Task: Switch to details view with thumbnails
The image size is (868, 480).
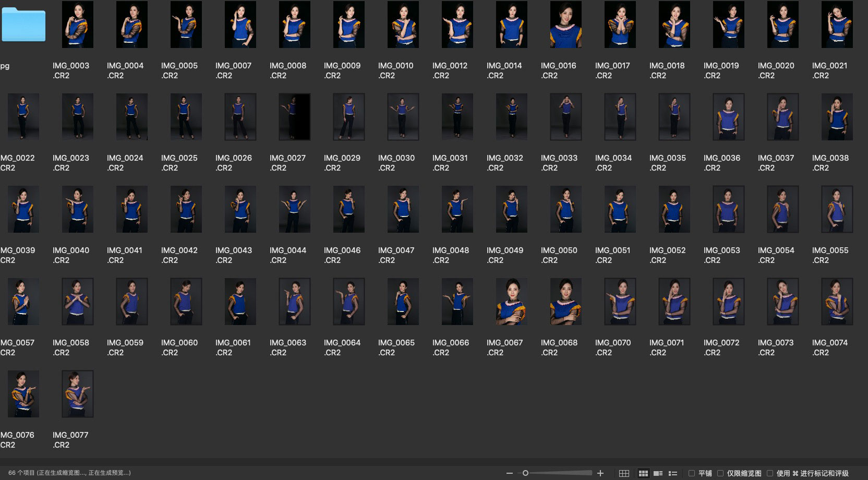Action: 658,473
